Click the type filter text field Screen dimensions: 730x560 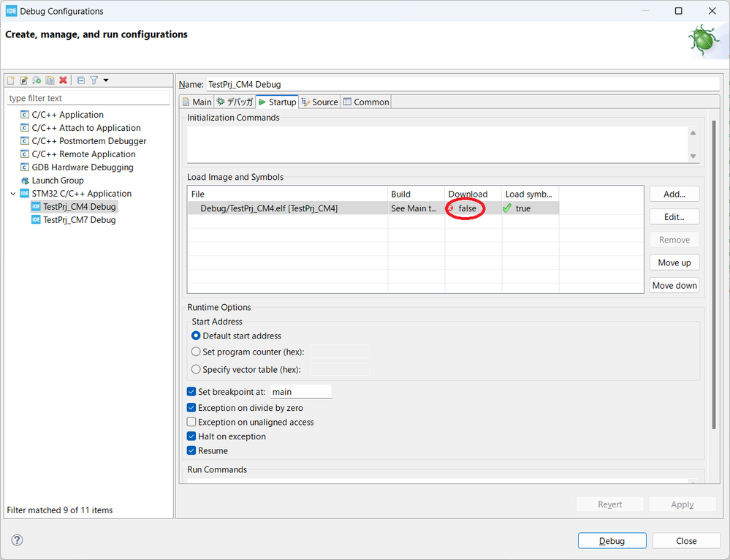[88, 98]
